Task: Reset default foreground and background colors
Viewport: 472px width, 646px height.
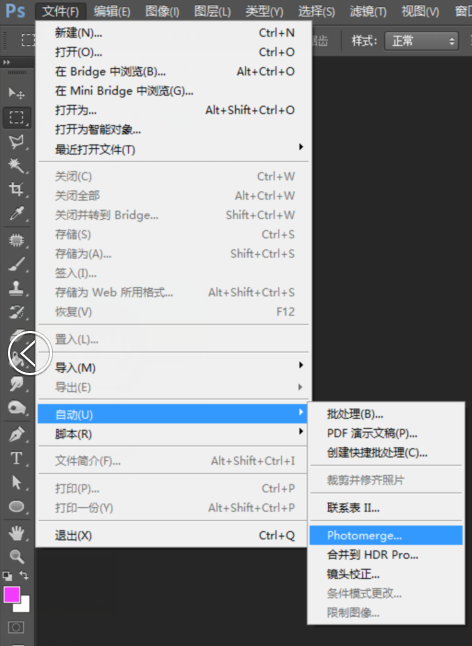Action: [x=7, y=576]
